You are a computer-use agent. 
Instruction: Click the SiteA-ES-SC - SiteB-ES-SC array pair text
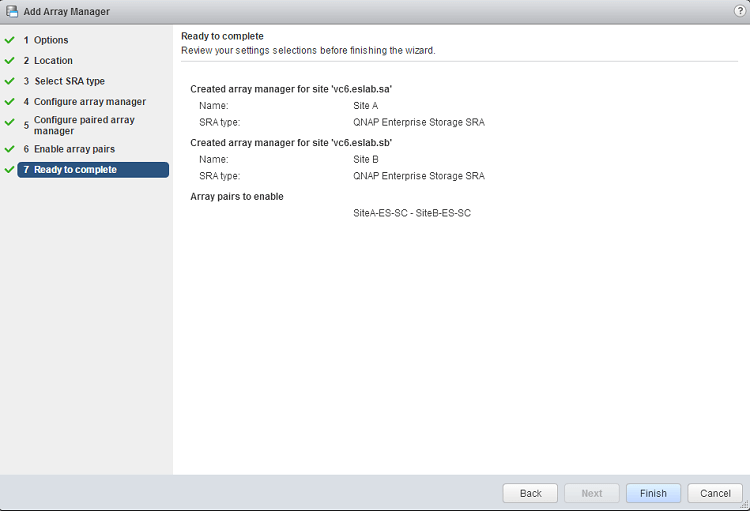tap(411, 213)
